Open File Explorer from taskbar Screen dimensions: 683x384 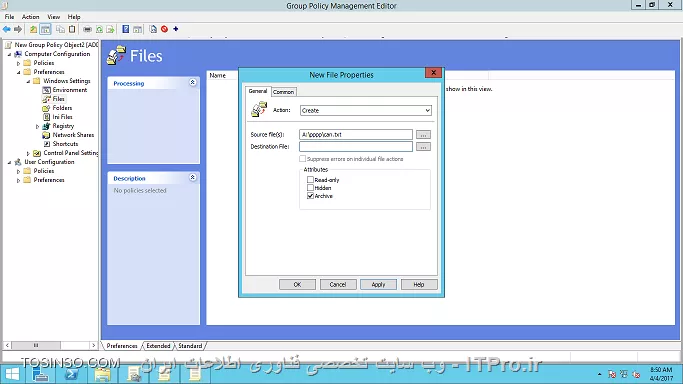click(x=102, y=374)
